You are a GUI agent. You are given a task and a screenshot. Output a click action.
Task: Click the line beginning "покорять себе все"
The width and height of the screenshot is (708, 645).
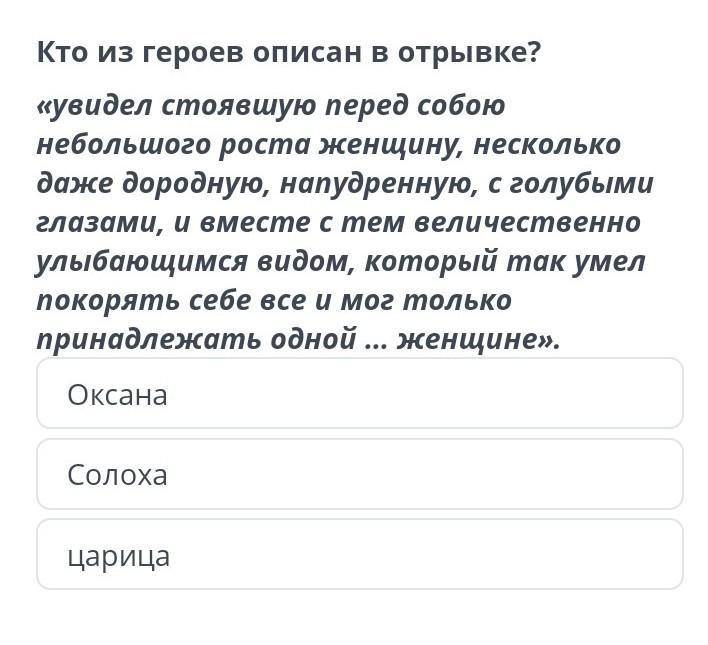tap(273, 300)
